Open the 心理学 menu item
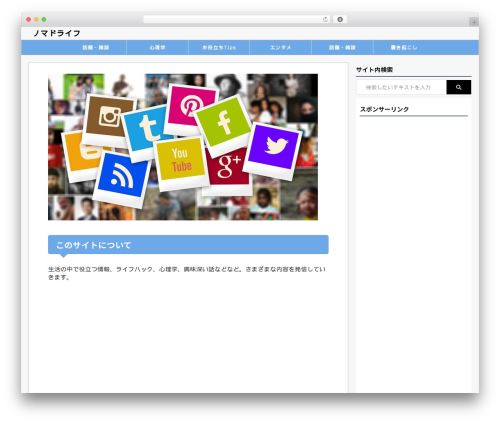Screen dimensions: 500x423 (157, 47)
